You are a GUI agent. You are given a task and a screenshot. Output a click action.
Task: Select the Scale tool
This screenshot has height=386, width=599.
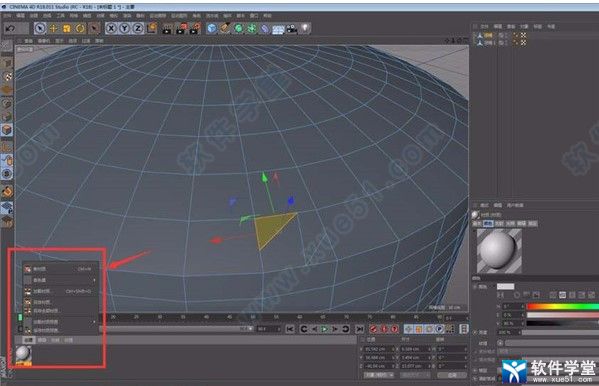67,28
